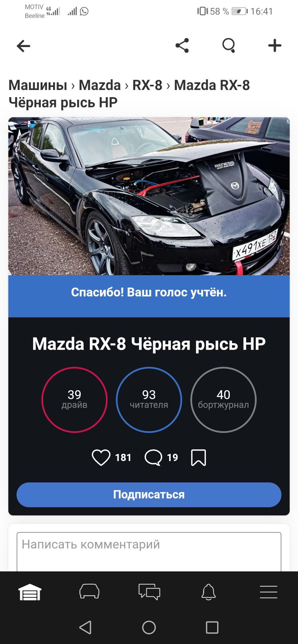The height and width of the screenshot is (644, 298).
Task: Open search with magnifier icon
Action: point(229,45)
